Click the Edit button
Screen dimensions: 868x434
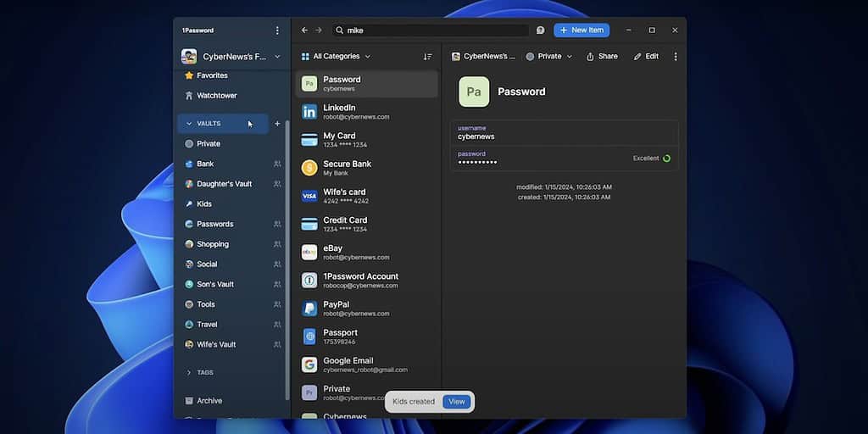[646, 57]
